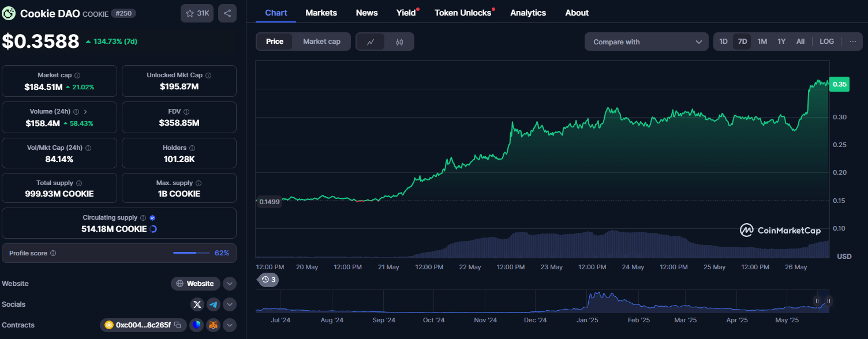The width and height of the screenshot is (868, 339).
Task: Open the X (Twitter) social link
Action: pos(197,304)
